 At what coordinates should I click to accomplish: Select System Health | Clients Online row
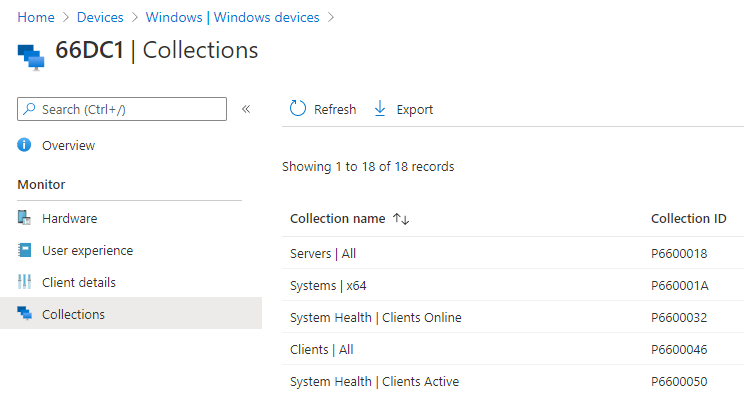(513, 317)
